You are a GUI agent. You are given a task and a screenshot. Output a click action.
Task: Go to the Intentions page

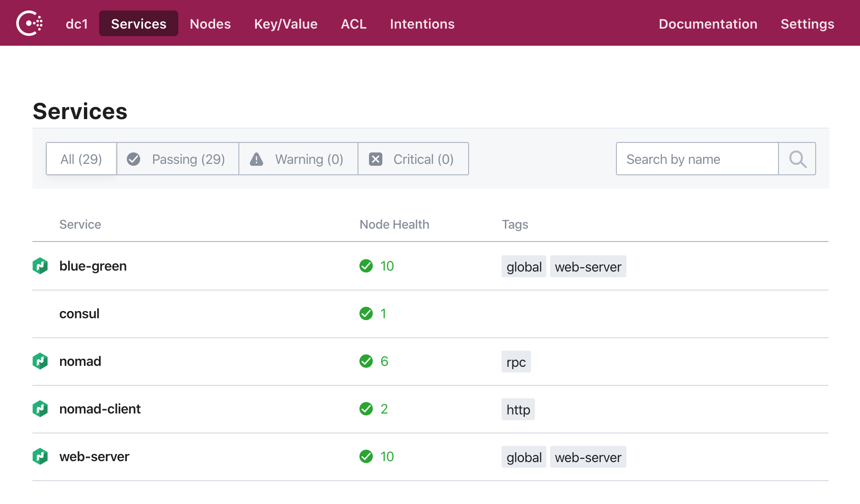tap(422, 24)
